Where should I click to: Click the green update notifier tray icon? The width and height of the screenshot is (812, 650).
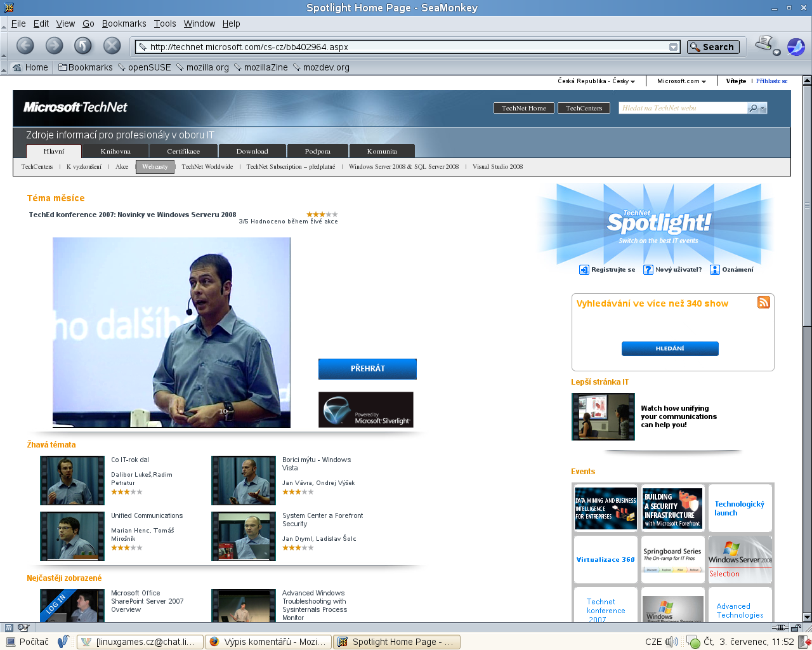tap(693, 642)
